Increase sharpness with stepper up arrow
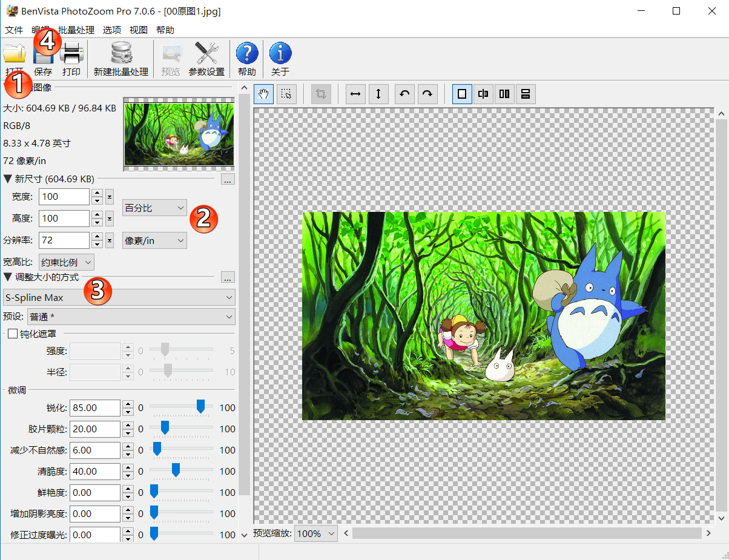This screenshot has width=729, height=560. tap(128, 404)
